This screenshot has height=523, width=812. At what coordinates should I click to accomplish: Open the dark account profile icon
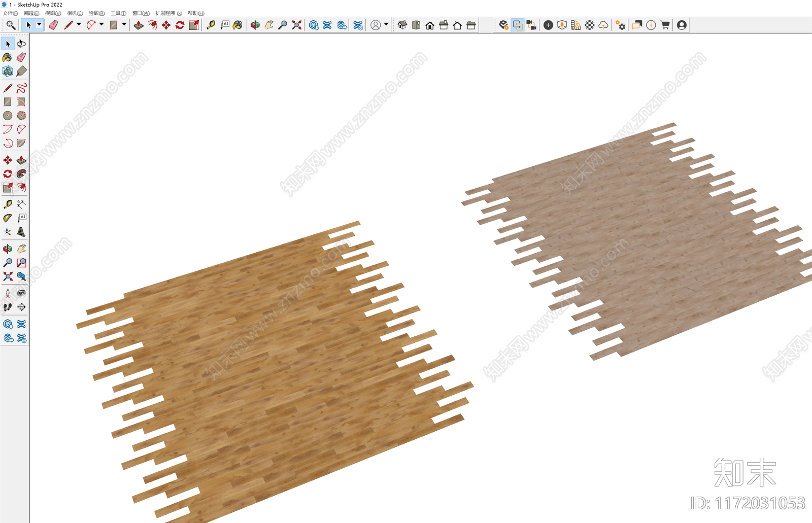pyautogui.click(x=682, y=25)
